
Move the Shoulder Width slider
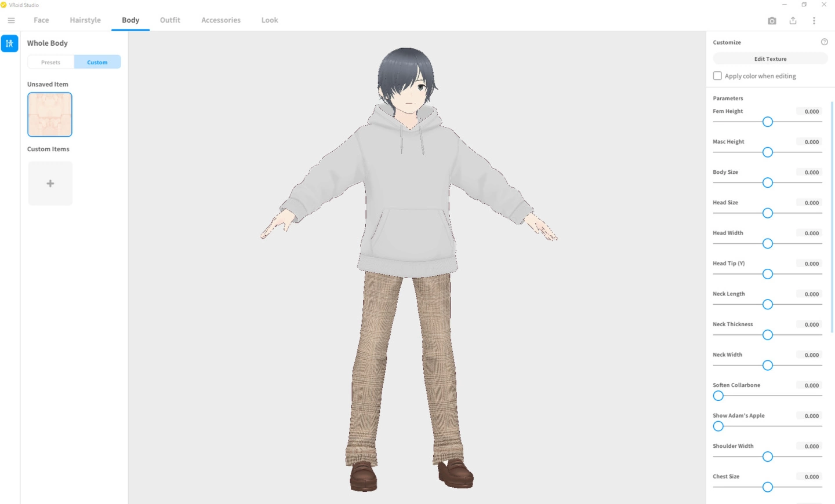tap(767, 456)
